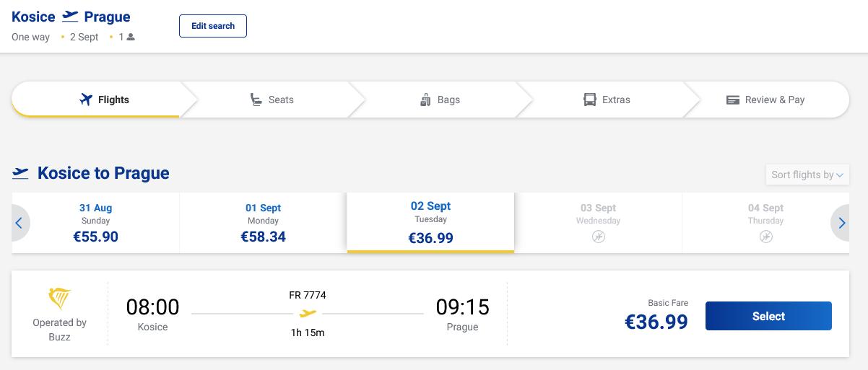
Task: Click the card icon in Review & Pay
Action: pyautogui.click(x=733, y=100)
